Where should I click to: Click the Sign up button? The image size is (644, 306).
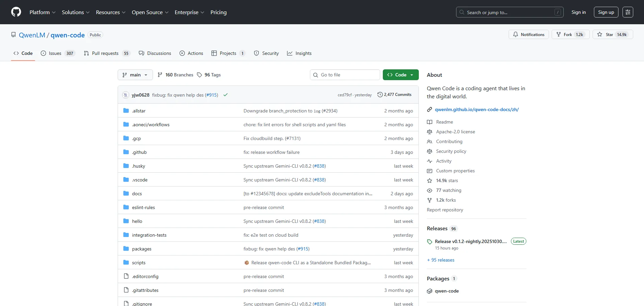606,12
